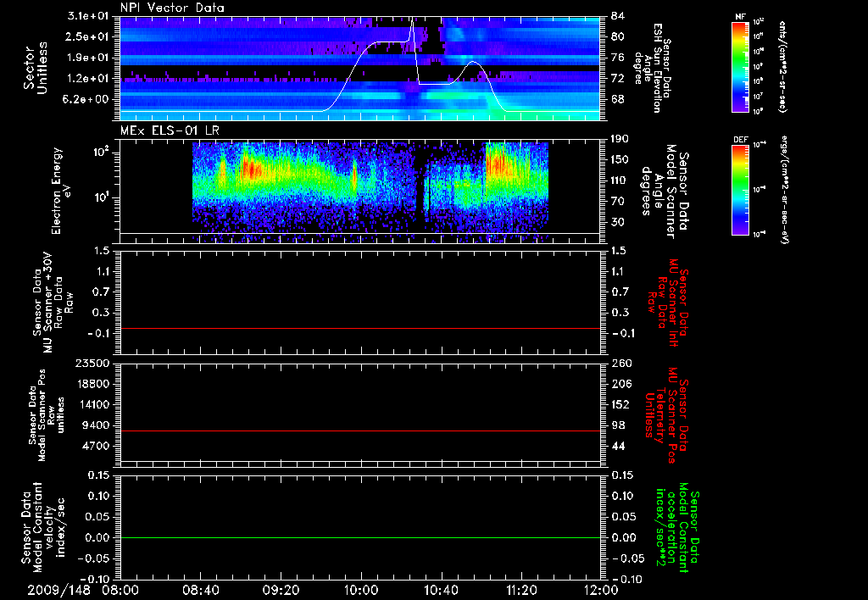Click the DEF color scale bar
The image size is (868, 600).
point(741,189)
